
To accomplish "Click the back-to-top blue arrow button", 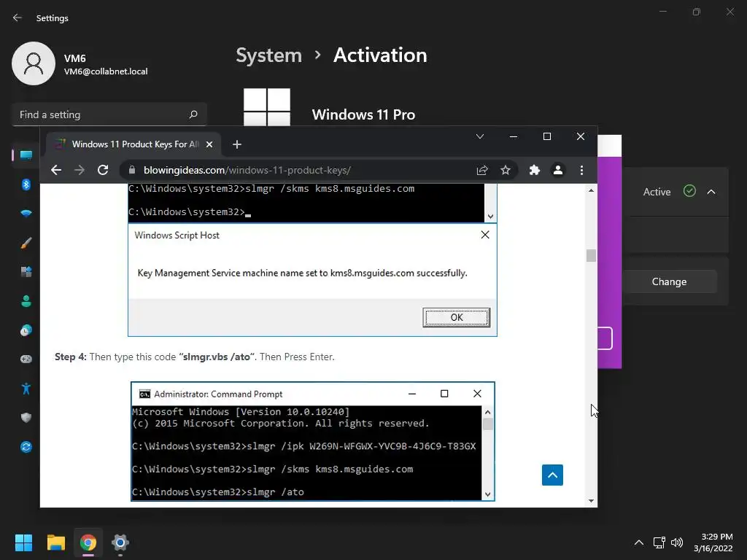I will [553, 475].
